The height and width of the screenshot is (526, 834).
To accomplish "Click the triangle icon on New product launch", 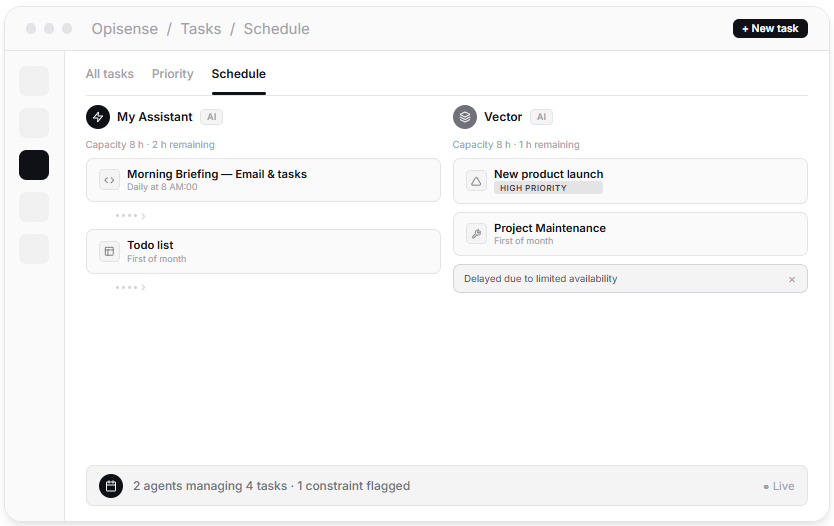I will pos(476,181).
